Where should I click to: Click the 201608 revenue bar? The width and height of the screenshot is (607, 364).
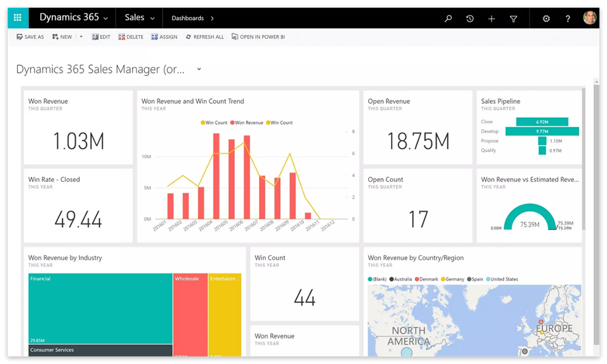(277, 199)
